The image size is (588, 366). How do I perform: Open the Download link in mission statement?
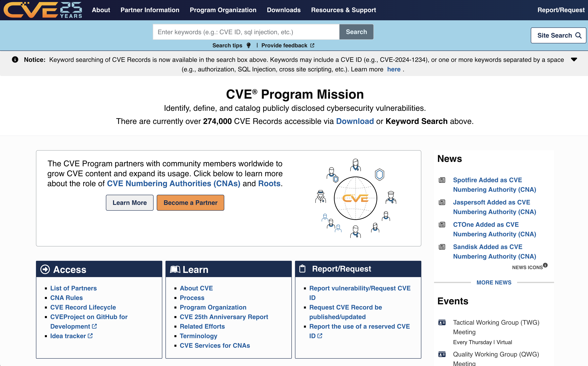tap(355, 121)
